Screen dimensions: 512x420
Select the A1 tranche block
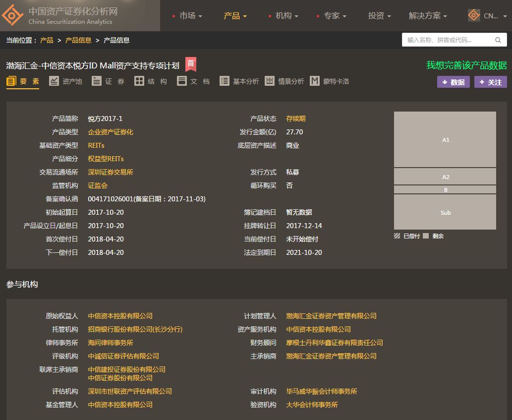pos(445,139)
